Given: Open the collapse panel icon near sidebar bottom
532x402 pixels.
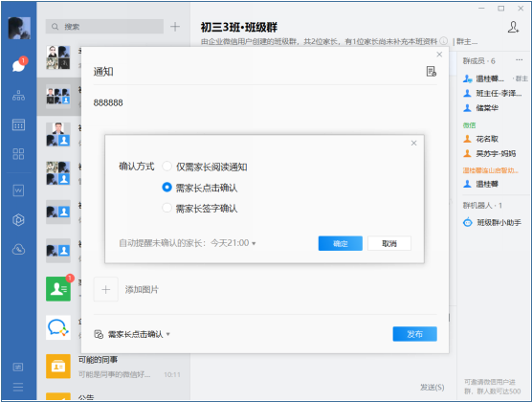Looking at the screenshot, I should 18,367.
